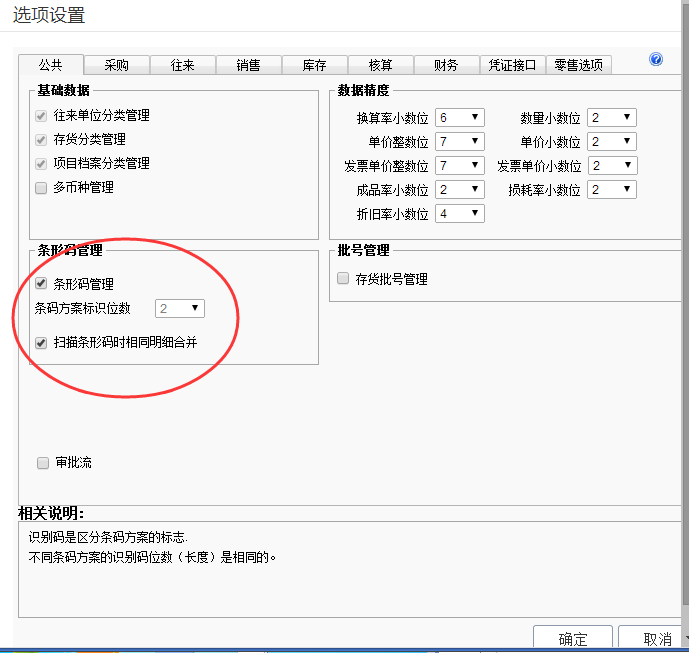The image size is (689, 653).
Task: Uncheck the 条形码管理 checkbox
Action: click(42, 284)
